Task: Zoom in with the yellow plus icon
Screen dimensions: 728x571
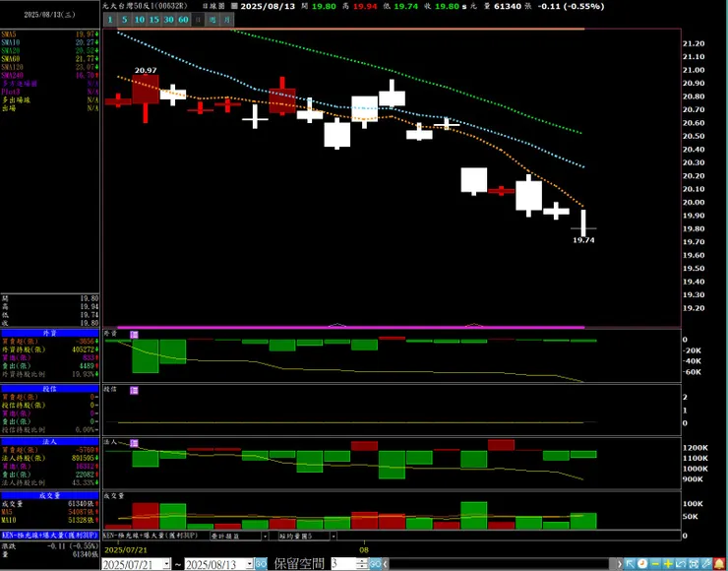Action: [668, 564]
